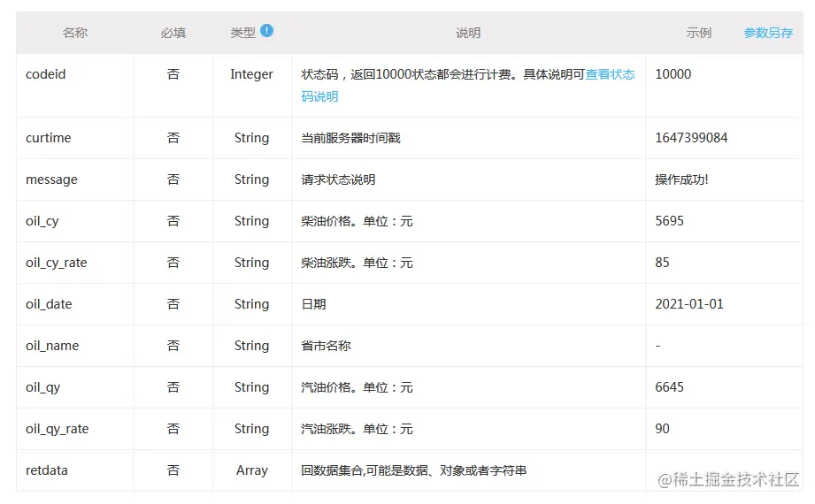Click the 类型 column header text

click(242, 33)
